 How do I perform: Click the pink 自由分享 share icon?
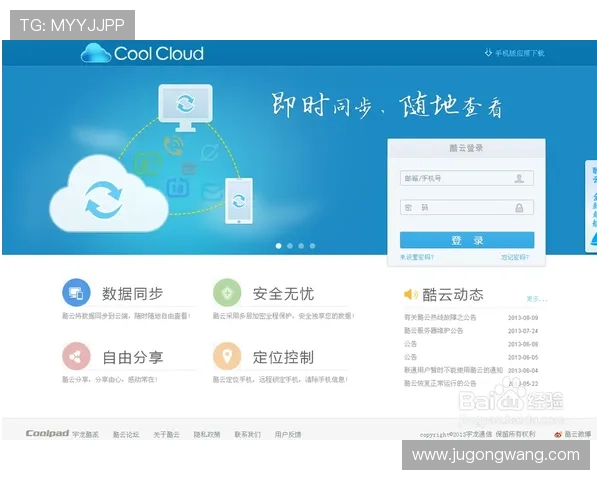click(76, 356)
